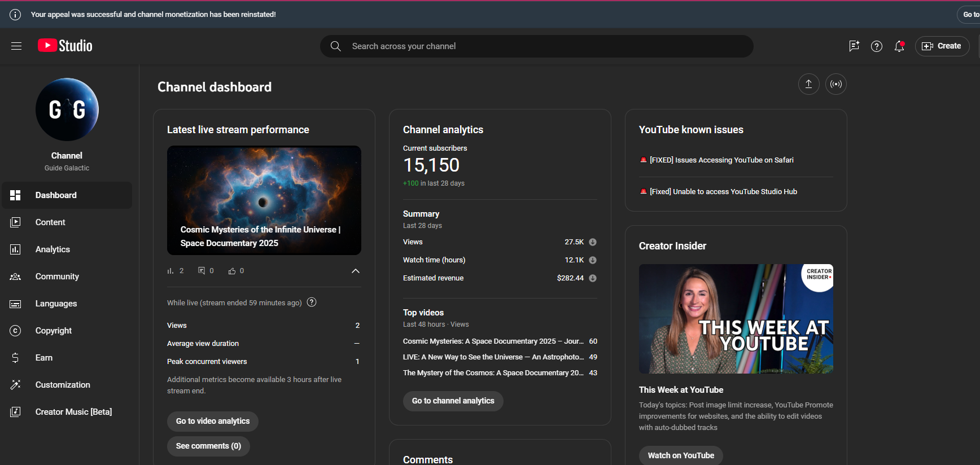Click the Peak concurrent viewers row label
This screenshot has width=980, height=465.
click(207, 362)
